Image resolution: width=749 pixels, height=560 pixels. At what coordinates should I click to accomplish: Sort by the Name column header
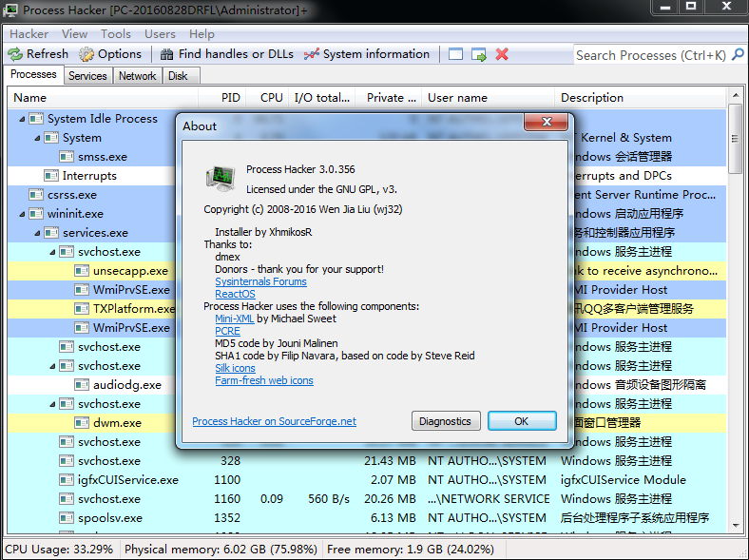coord(103,98)
